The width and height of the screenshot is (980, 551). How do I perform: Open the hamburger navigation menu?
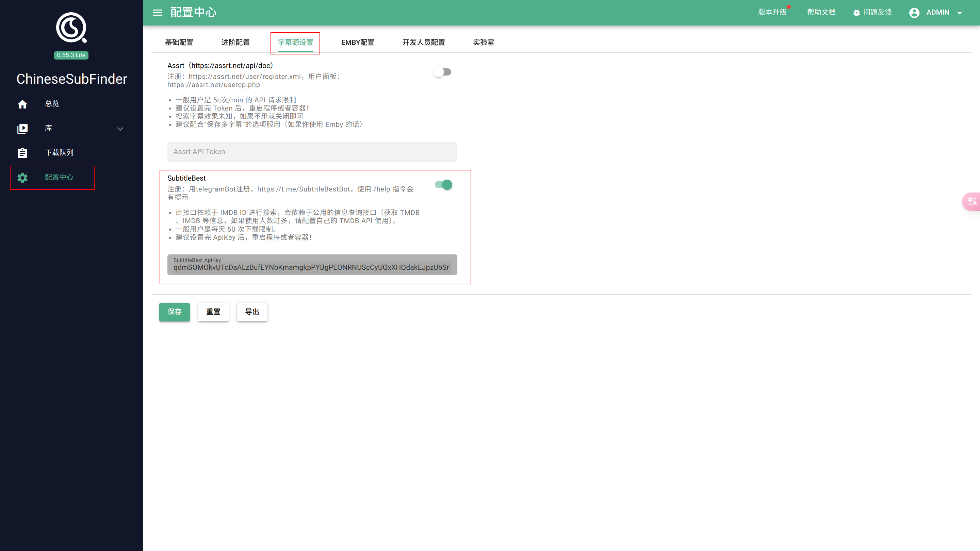point(158,13)
